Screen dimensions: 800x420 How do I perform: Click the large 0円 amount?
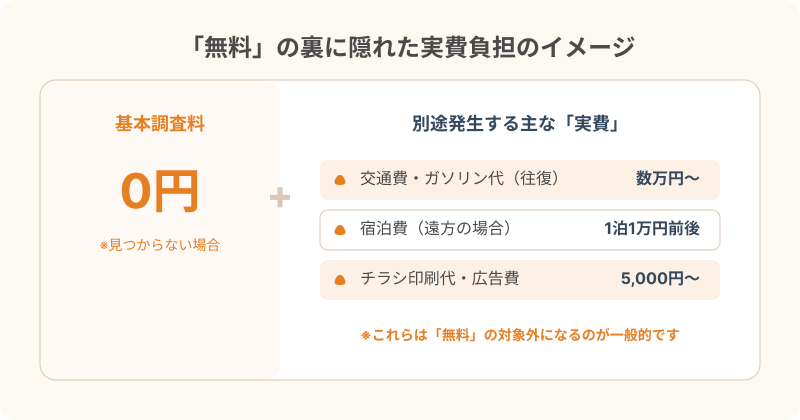tap(160, 191)
